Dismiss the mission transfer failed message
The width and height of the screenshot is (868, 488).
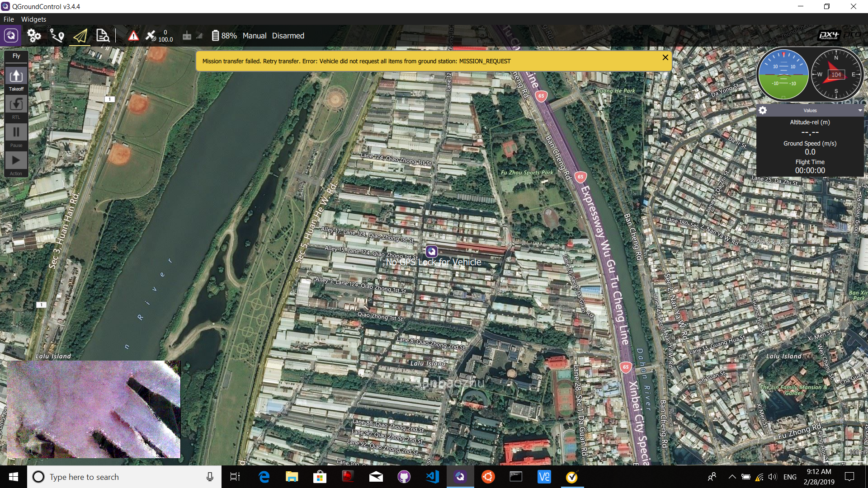tap(665, 57)
